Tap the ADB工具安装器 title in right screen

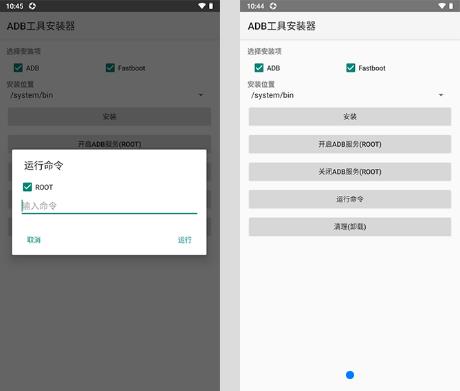(x=282, y=26)
